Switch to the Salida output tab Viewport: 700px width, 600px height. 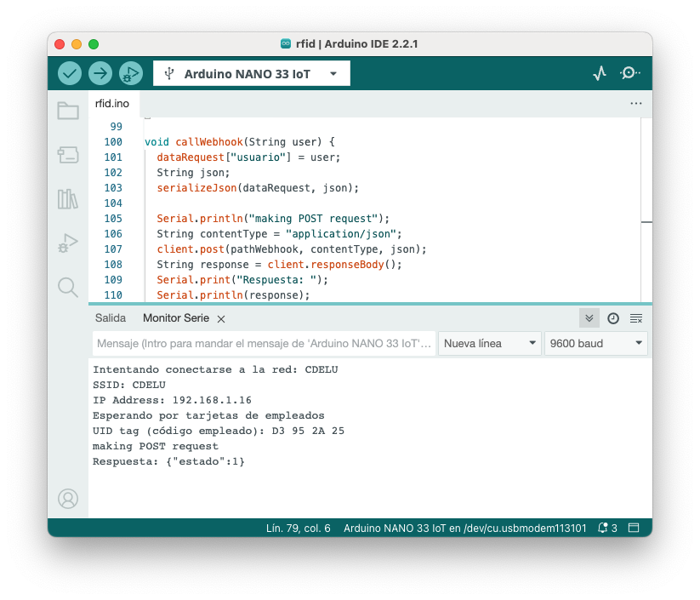tap(111, 318)
